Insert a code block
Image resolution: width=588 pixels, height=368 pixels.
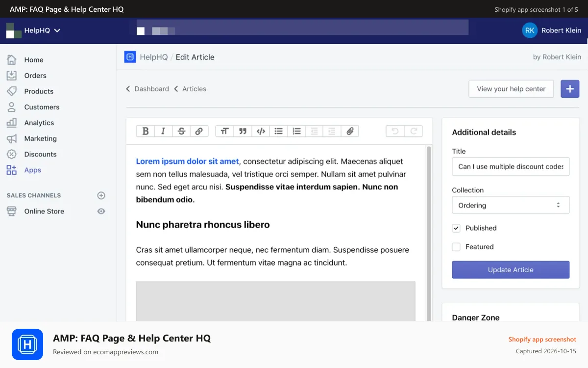[x=261, y=131]
